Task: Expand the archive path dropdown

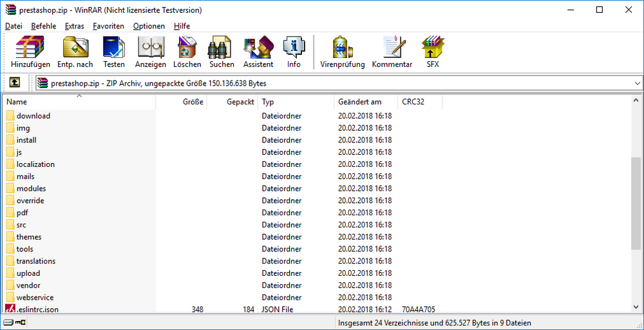Action: click(637, 83)
